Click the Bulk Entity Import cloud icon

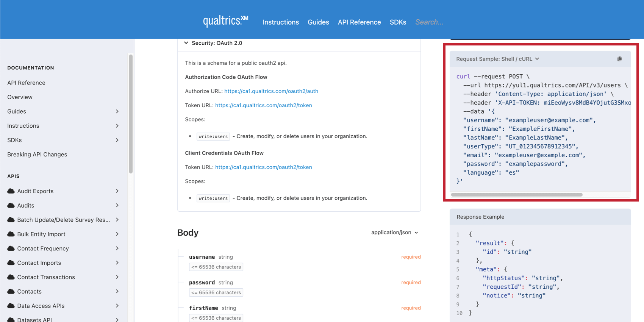tap(11, 234)
